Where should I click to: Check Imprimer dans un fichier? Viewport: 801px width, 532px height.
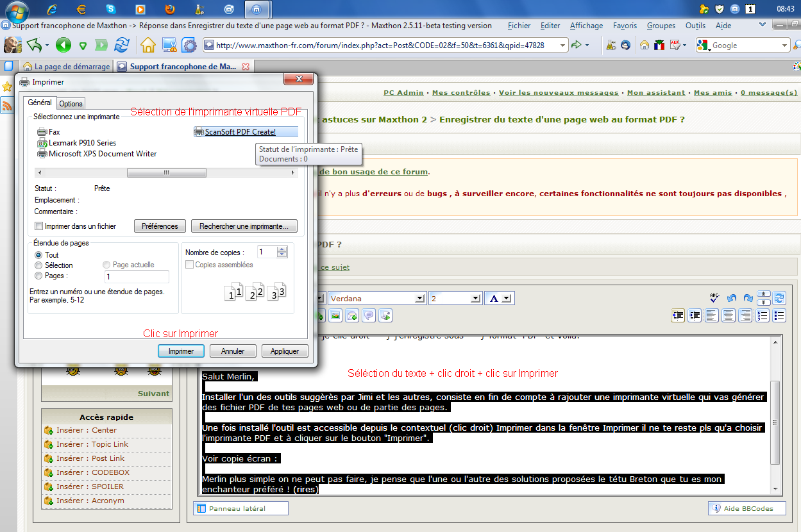click(39, 226)
